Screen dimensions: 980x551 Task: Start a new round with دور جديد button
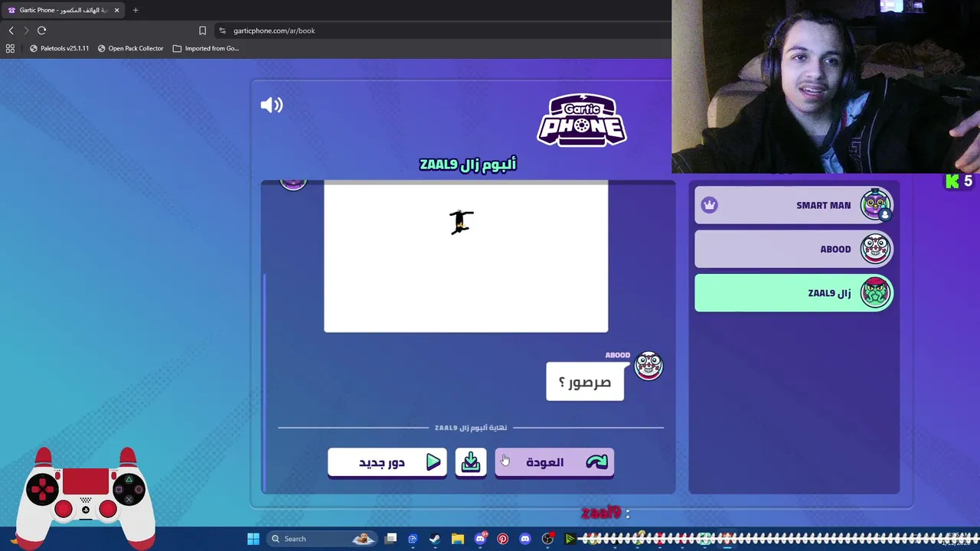pos(387,462)
